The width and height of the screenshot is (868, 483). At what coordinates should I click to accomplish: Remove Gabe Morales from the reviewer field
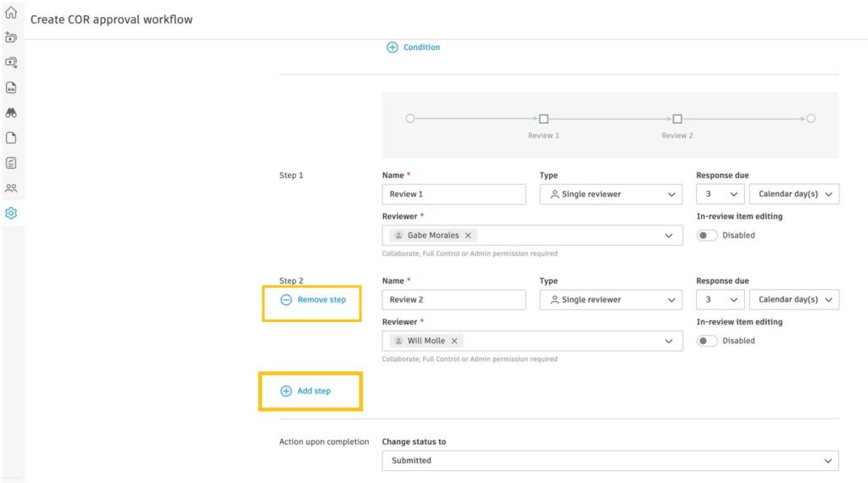pyautogui.click(x=468, y=236)
